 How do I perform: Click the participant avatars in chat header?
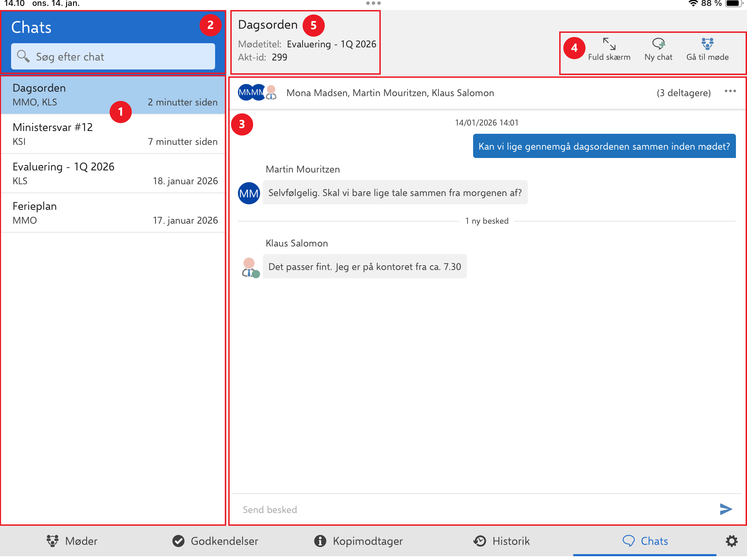258,92
